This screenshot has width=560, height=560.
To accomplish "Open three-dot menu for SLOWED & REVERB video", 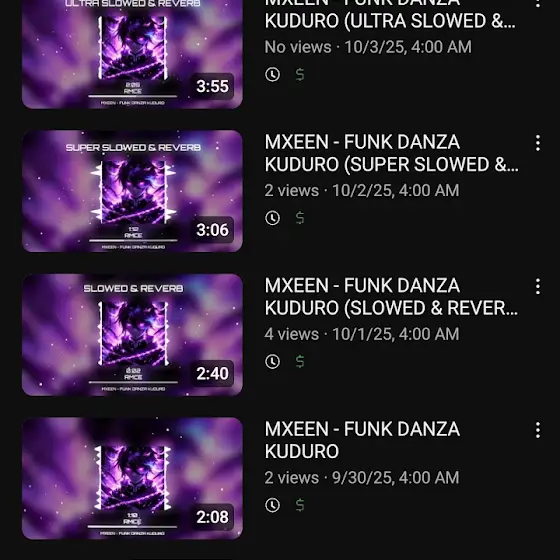I will coord(538,287).
